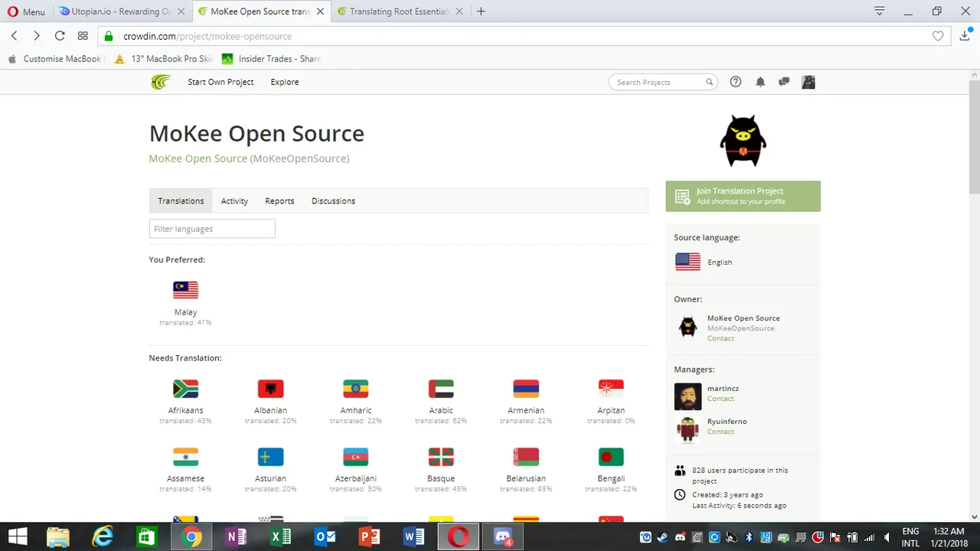Screen dimensions: 980x551
Task: Click the green MoKee Open Source link
Action: coord(198,158)
